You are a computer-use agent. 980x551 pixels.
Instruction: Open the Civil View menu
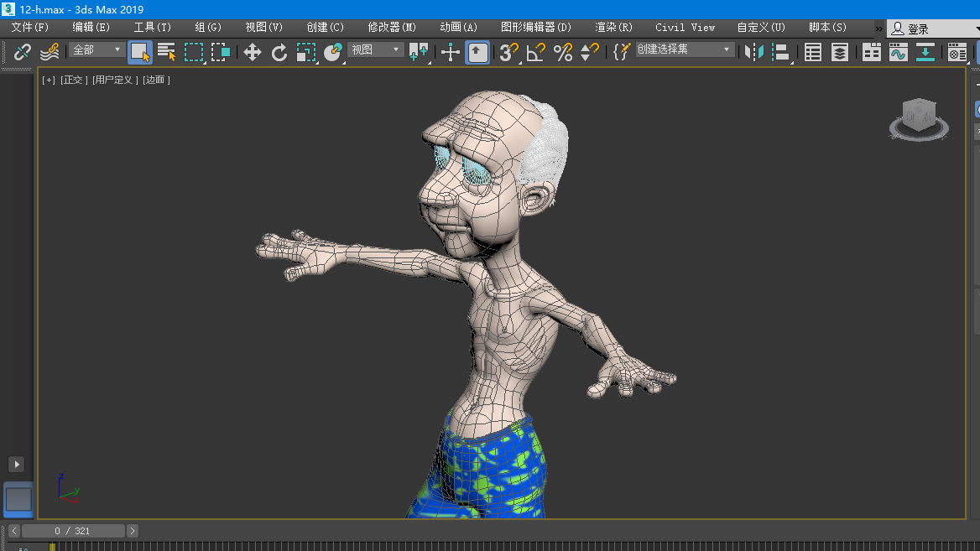[685, 28]
